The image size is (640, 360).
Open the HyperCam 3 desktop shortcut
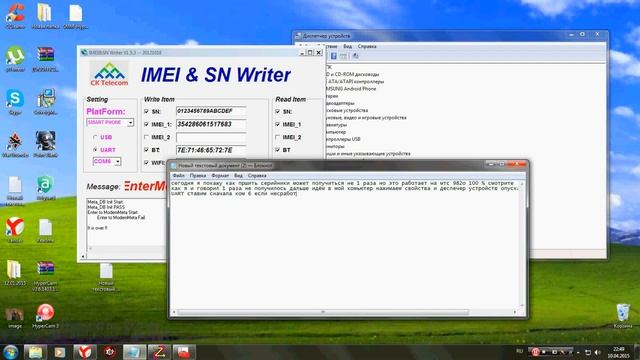pos(45,316)
